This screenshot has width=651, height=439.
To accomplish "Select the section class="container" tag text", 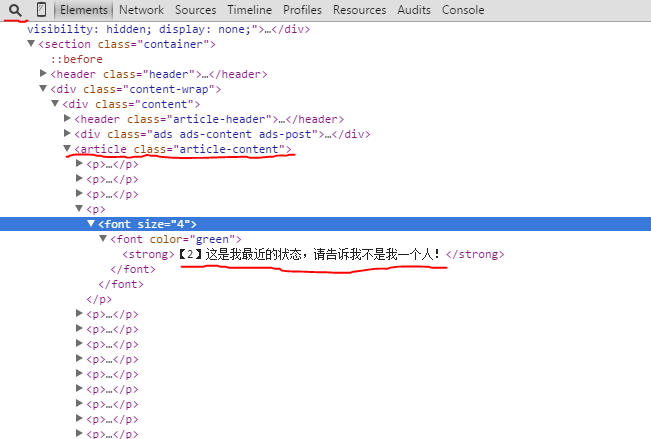I will 127,44.
